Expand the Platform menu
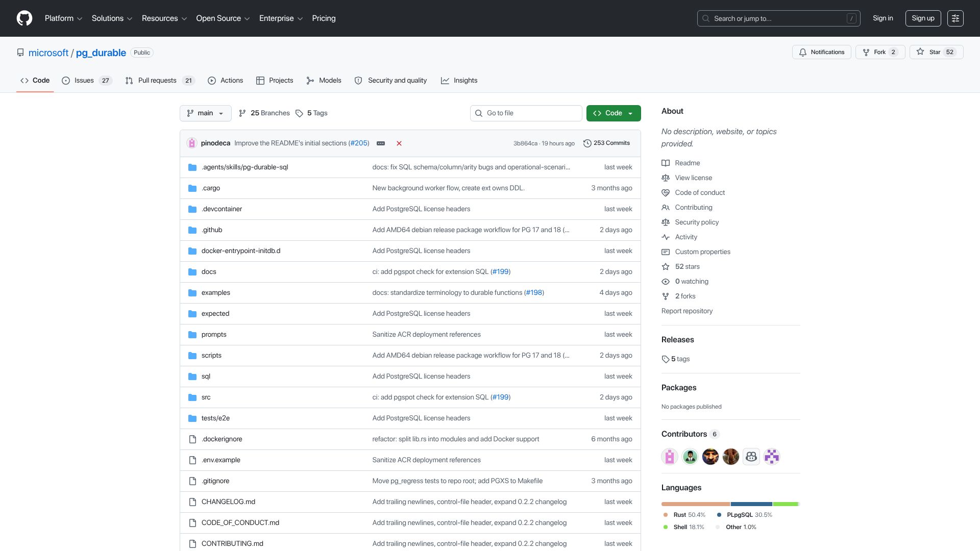Image resolution: width=980 pixels, height=551 pixels. pyautogui.click(x=63, y=18)
